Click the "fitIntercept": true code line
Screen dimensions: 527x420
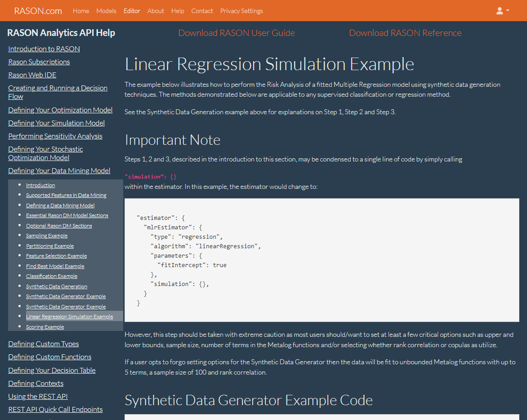[192, 265]
